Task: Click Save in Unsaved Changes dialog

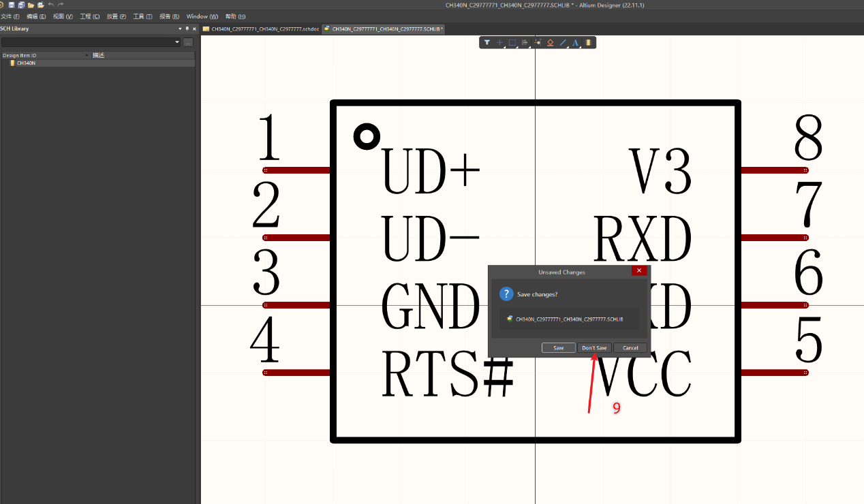Action: coord(558,347)
